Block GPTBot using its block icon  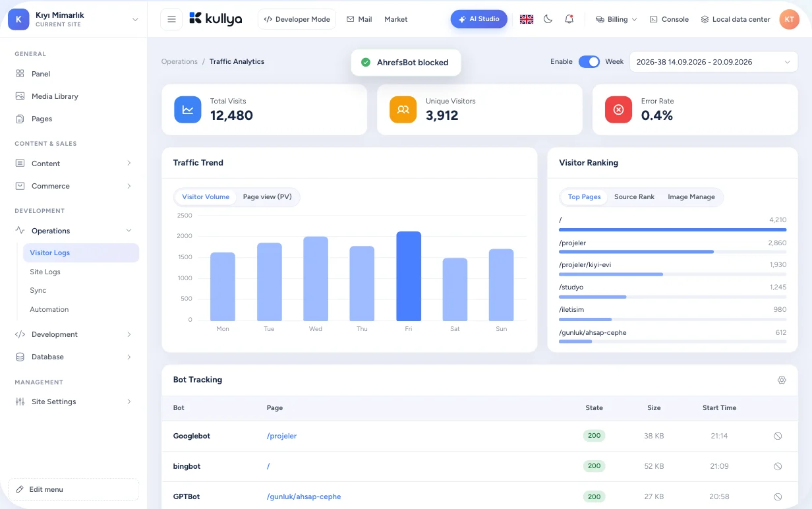[778, 496]
